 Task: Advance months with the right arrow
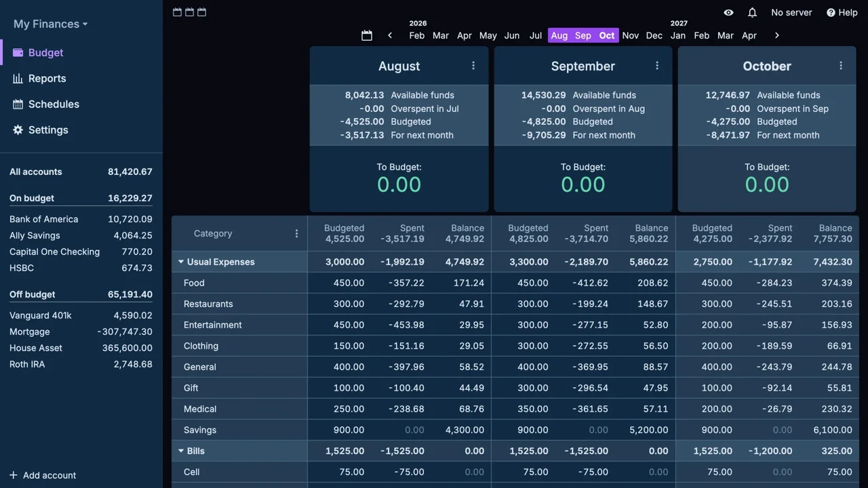click(777, 35)
